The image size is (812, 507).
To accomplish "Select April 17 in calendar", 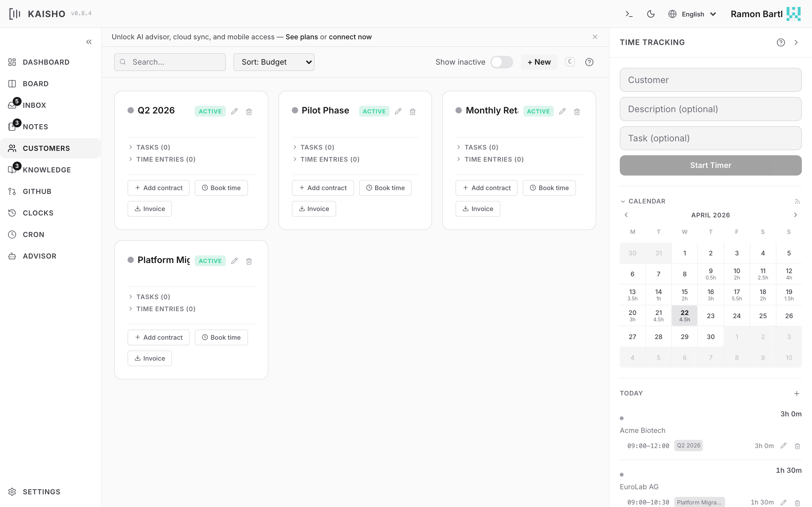I will point(737,295).
